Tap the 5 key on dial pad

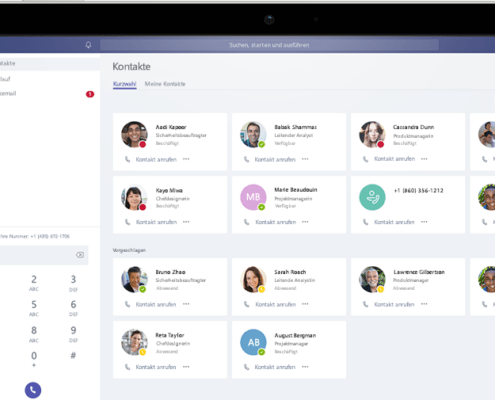pyautogui.click(x=34, y=308)
